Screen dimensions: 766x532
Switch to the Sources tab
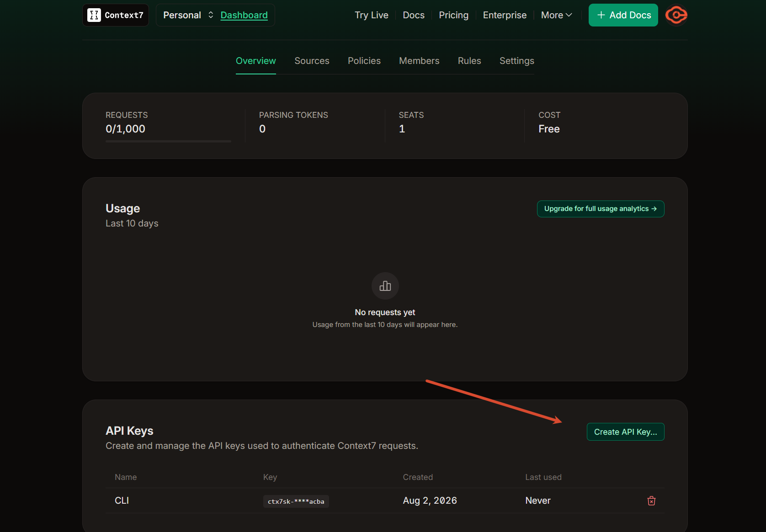pos(312,61)
